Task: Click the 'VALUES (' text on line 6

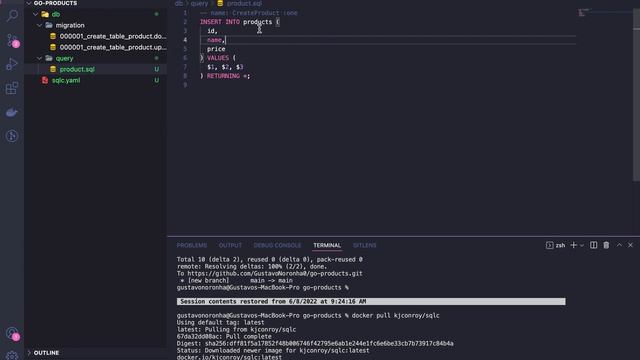Action: pos(221,58)
